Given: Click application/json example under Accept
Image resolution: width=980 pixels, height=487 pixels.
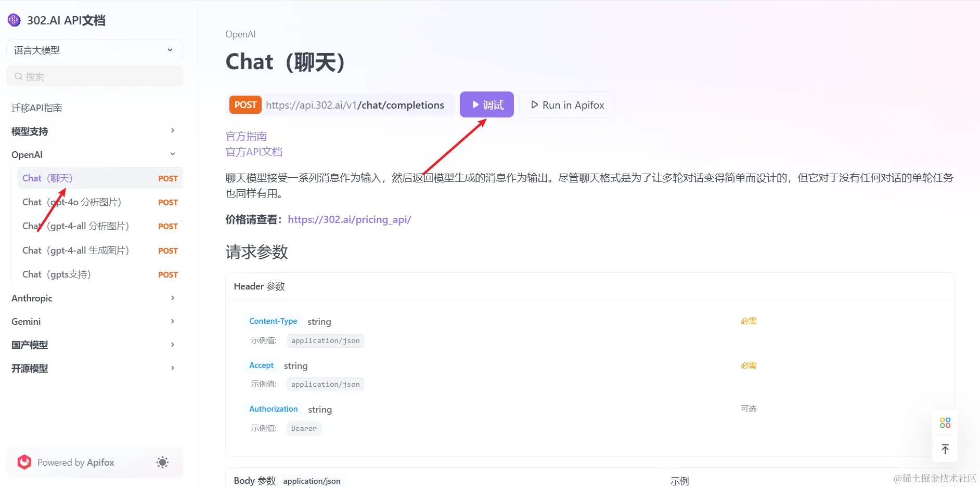Looking at the screenshot, I should click(326, 385).
